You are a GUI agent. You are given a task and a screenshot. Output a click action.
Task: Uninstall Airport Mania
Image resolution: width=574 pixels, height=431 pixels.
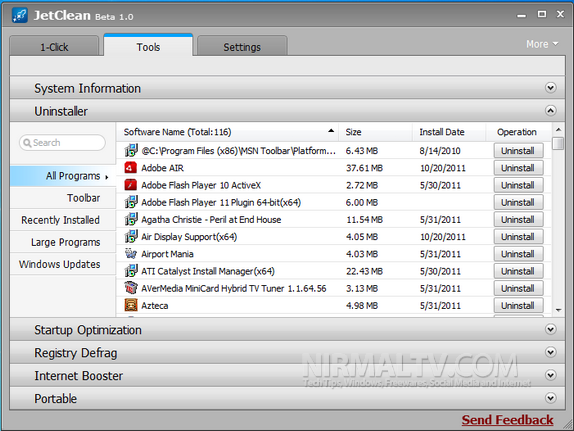pos(518,254)
